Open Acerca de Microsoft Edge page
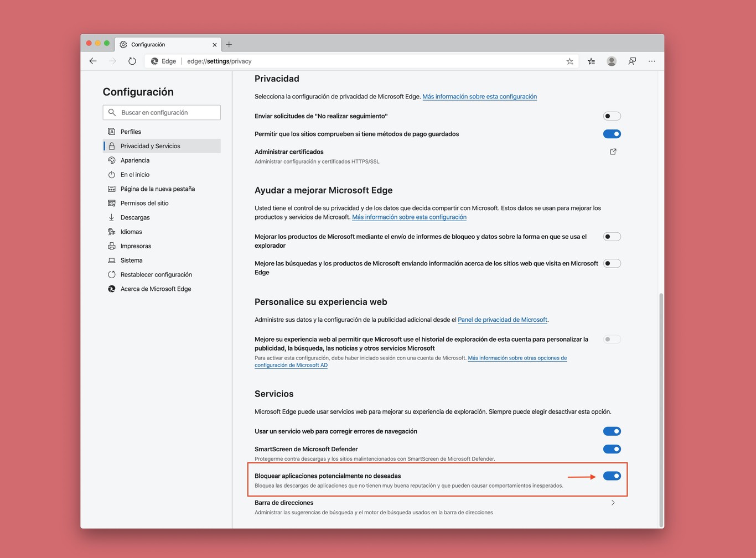This screenshot has width=756, height=558. (x=162, y=289)
